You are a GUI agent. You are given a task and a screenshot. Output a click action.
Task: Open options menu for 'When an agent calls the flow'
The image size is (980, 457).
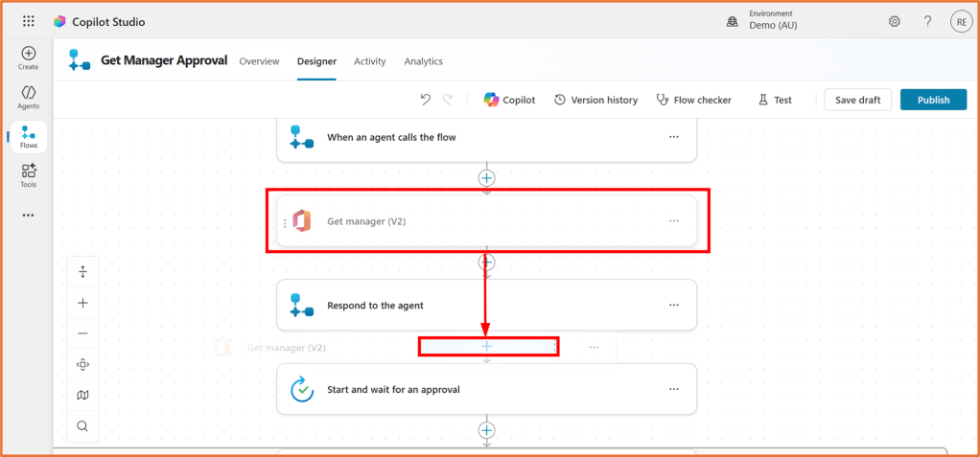(674, 137)
